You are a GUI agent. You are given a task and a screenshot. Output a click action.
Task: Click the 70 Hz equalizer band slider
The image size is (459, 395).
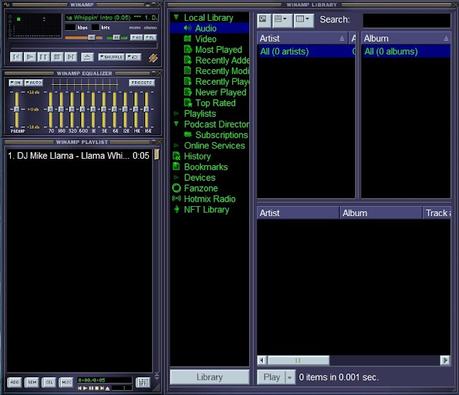click(50, 109)
